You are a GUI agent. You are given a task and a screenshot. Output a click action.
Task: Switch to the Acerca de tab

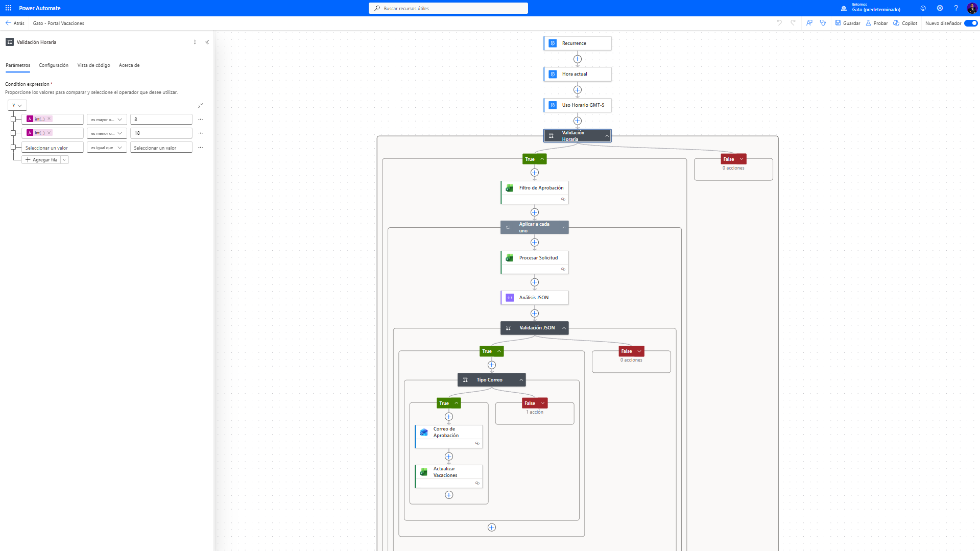coord(129,65)
